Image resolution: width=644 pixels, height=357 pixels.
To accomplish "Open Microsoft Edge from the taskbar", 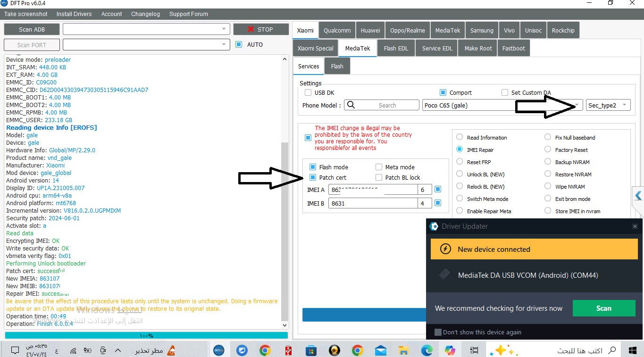I will [x=427, y=350].
